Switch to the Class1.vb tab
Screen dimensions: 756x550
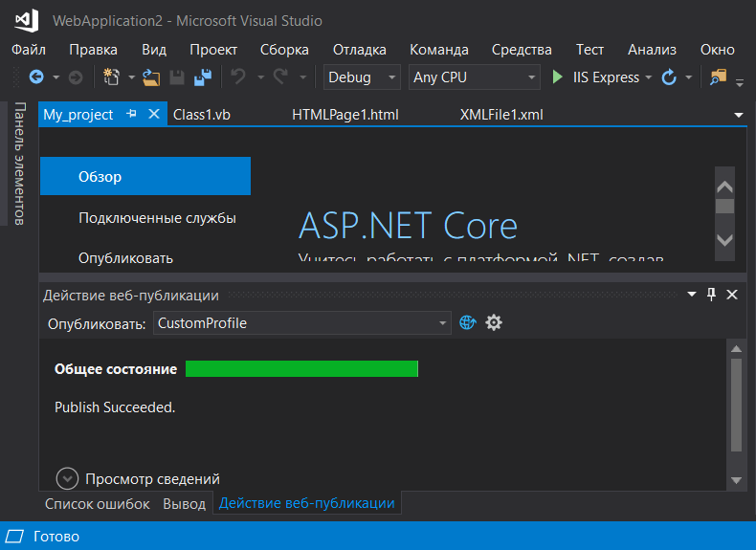pyautogui.click(x=202, y=115)
